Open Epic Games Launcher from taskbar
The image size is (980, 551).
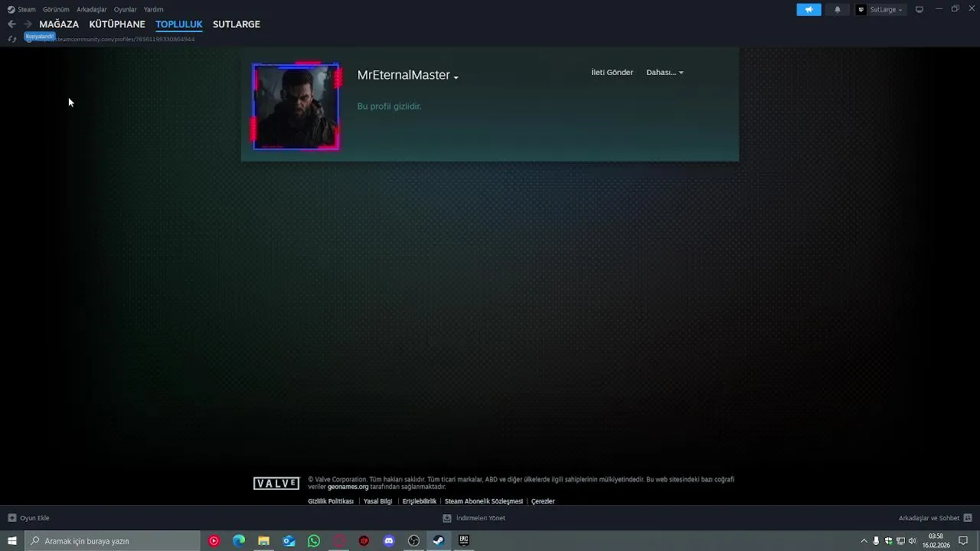tap(464, 541)
